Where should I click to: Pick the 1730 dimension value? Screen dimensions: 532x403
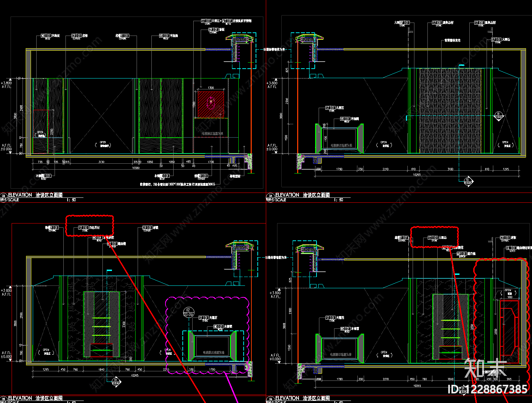coord(211,162)
